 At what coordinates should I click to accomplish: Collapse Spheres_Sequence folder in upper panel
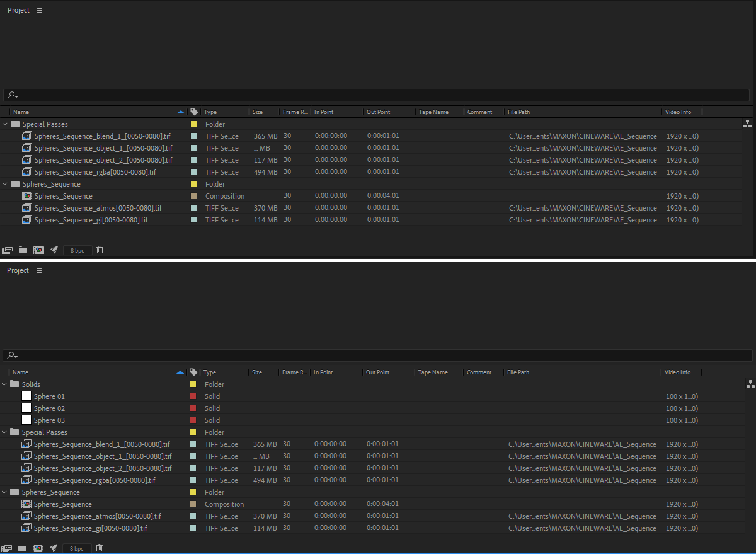pos(6,184)
